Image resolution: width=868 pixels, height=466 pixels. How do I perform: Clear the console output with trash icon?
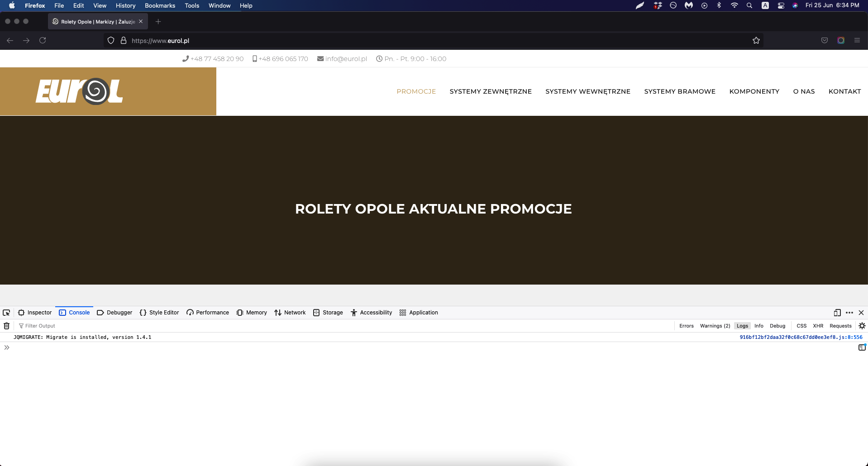pos(6,326)
